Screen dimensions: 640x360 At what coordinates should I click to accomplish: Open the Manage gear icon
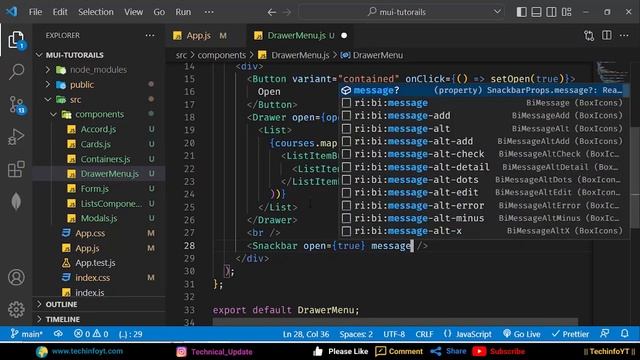pos(16,309)
